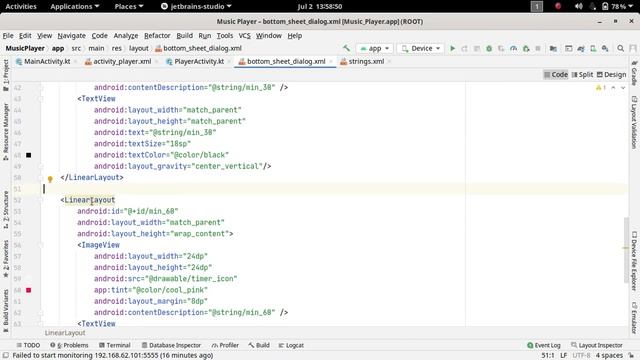Open the Event Log
Screen dimensions: 640x360
coord(544,345)
